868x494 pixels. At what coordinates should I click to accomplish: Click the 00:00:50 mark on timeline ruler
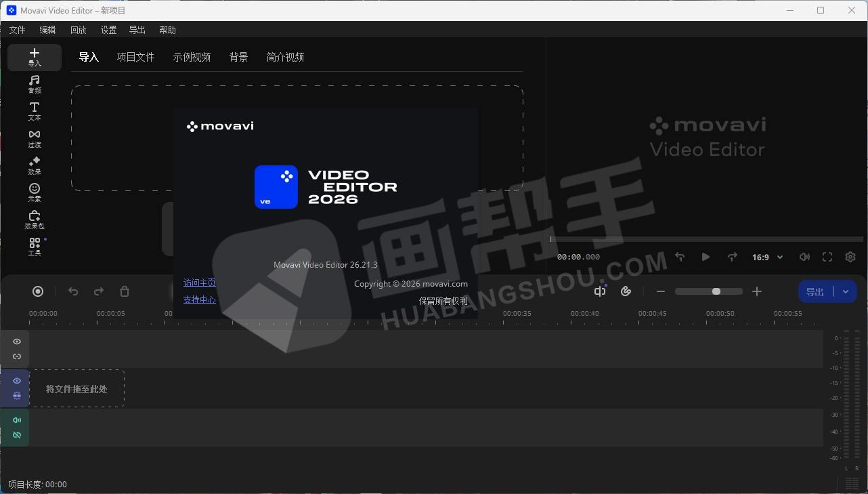click(x=720, y=314)
